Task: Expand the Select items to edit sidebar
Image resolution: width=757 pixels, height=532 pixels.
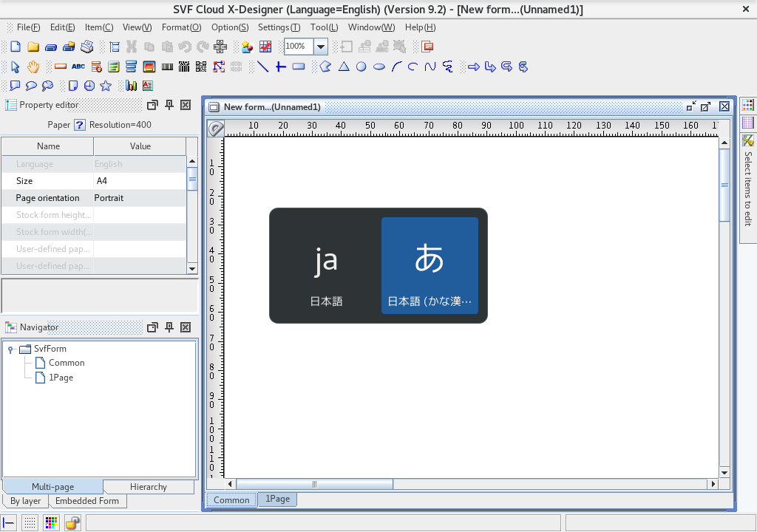Action: click(x=748, y=188)
